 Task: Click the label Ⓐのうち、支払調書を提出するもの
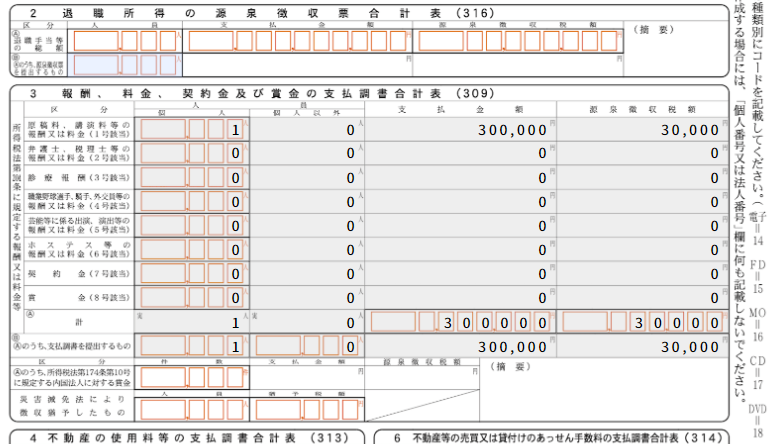coord(72,346)
